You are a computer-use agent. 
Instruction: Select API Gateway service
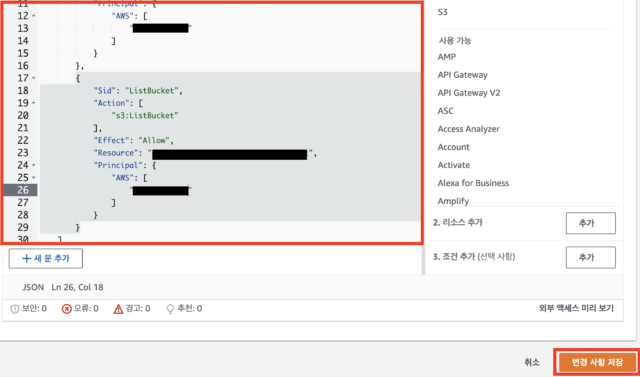462,75
